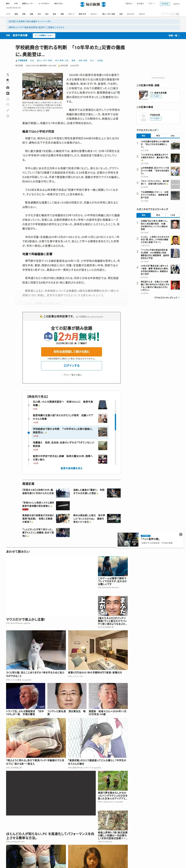This screenshot has width=186, height=868.
Task: Open 特集一覧 chevron link in blue bar
Action: pyautogui.click(x=174, y=35)
